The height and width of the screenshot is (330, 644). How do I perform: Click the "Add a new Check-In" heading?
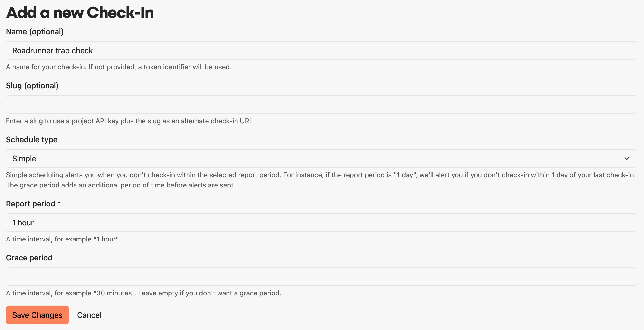point(80,12)
